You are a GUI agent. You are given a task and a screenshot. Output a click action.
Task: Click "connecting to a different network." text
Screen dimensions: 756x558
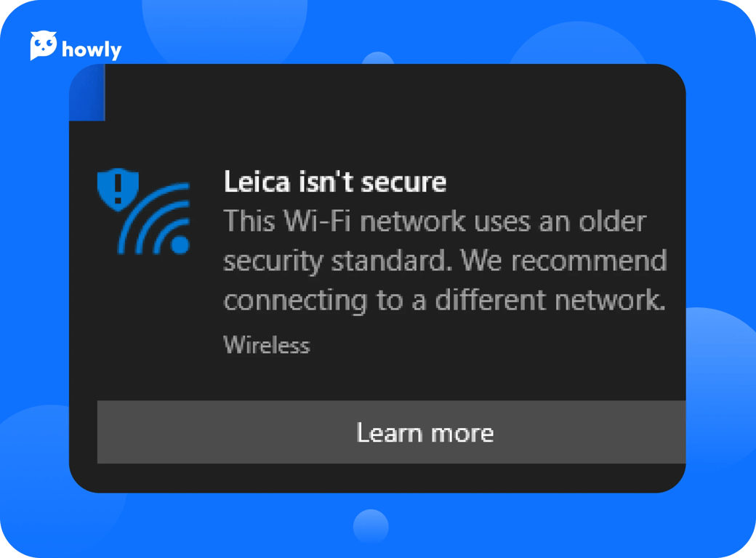click(x=443, y=300)
